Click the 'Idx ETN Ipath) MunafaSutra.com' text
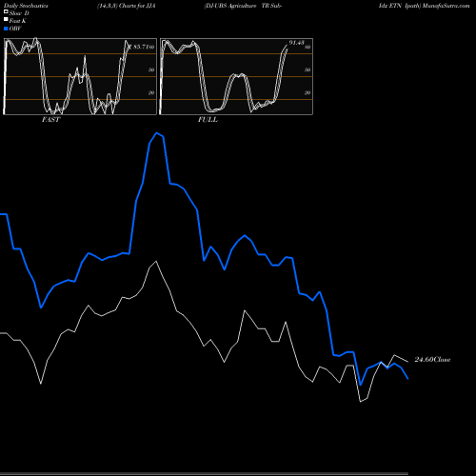Image resolution: width=476 pixels, height=476 pixels. (425, 6)
